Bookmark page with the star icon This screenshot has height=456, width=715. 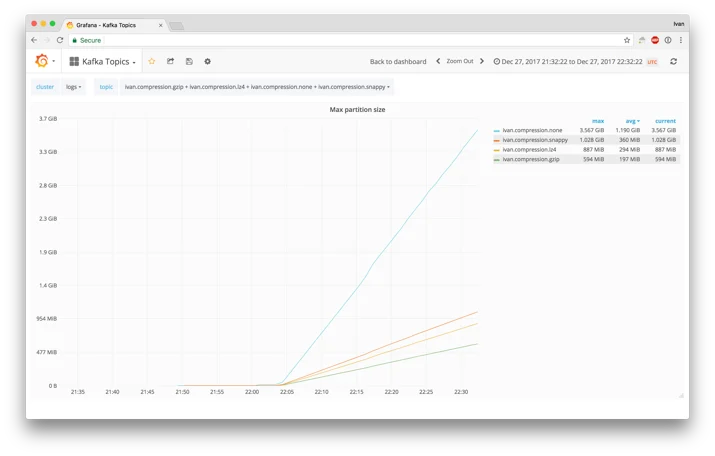pos(627,40)
